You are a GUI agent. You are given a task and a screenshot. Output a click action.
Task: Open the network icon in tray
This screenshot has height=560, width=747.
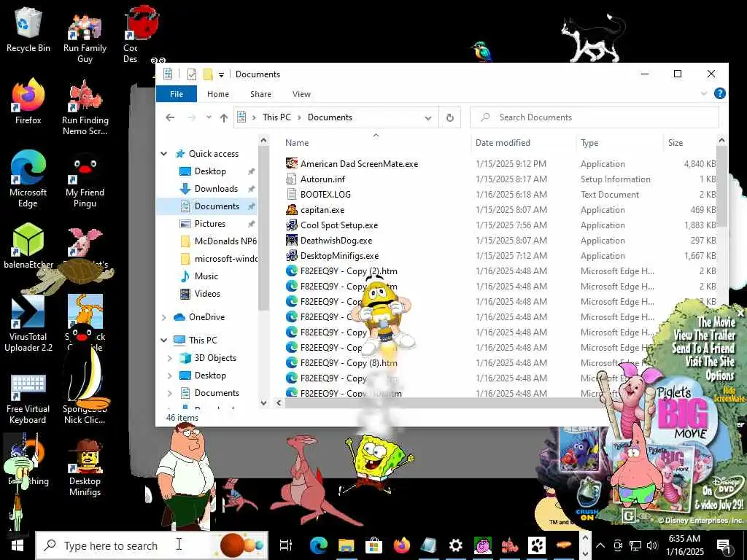point(635,545)
